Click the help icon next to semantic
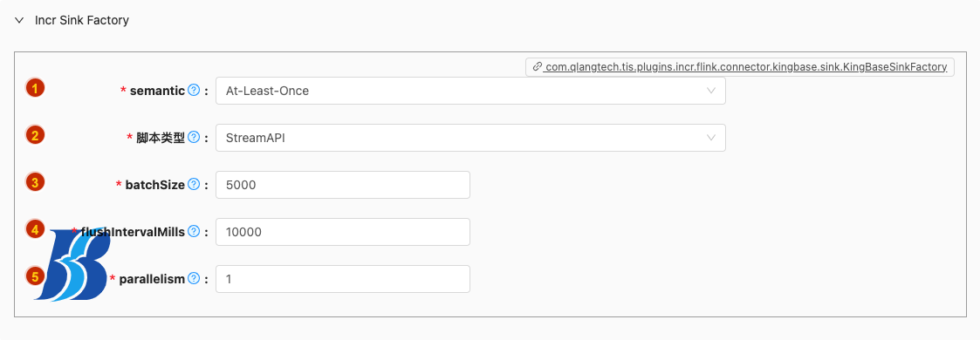The height and width of the screenshot is (340, 980). click(194, 91)
